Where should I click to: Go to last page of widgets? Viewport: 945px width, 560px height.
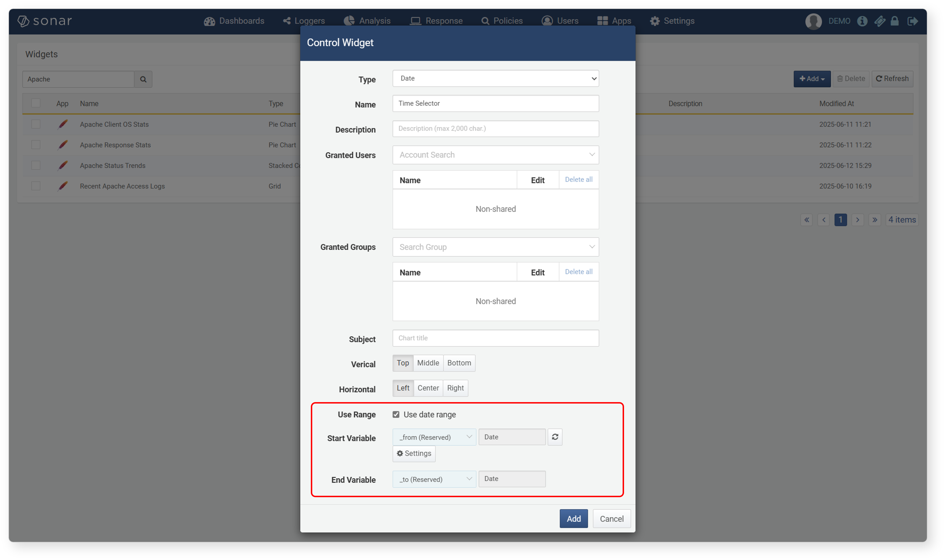(x=874, y=220)
